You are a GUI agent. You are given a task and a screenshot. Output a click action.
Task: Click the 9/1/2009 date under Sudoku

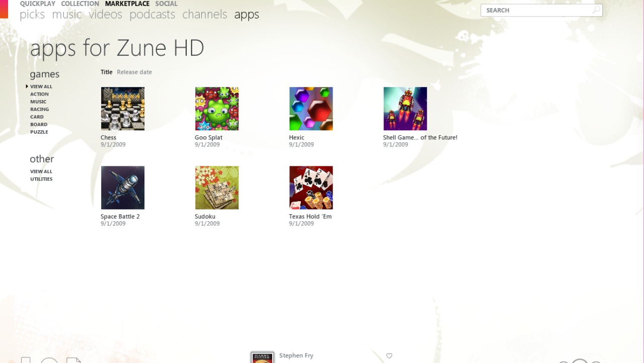coord(207,223)
